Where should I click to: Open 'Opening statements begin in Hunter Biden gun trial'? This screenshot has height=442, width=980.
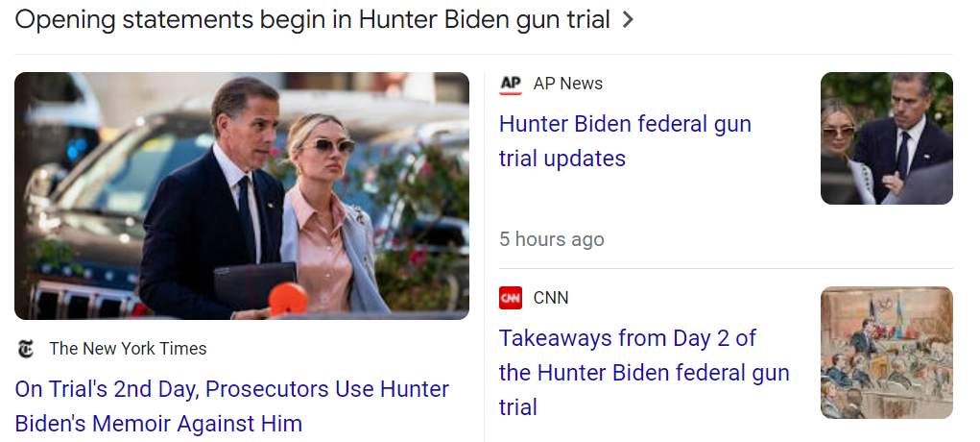coord(312,20)
